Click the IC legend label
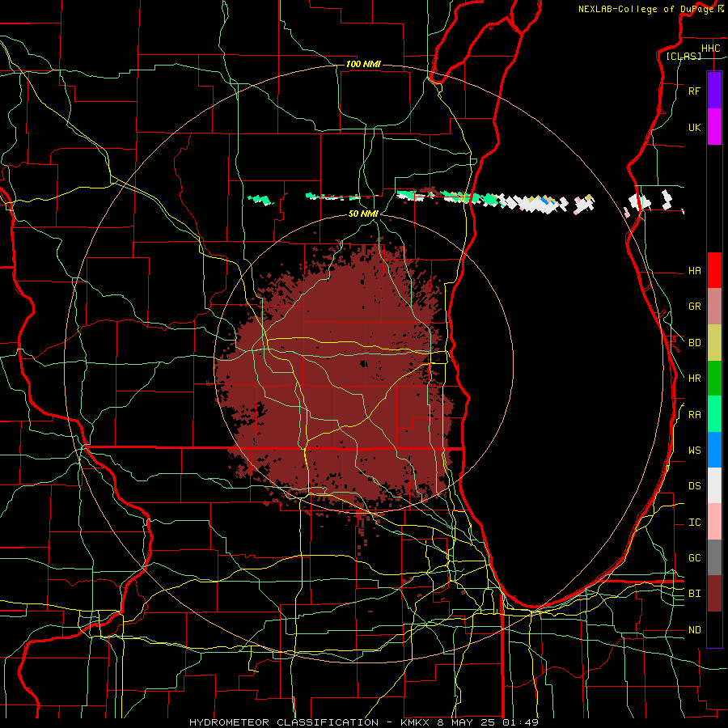 (694, 523)
